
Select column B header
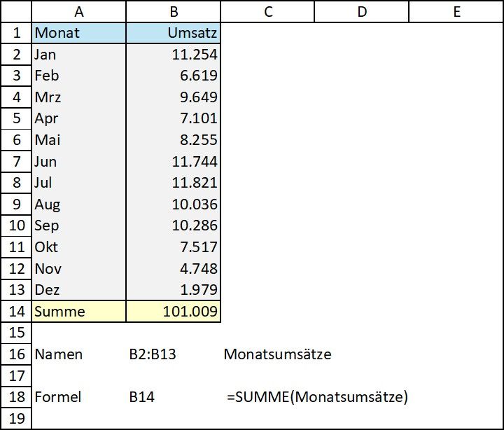point(174,11)
